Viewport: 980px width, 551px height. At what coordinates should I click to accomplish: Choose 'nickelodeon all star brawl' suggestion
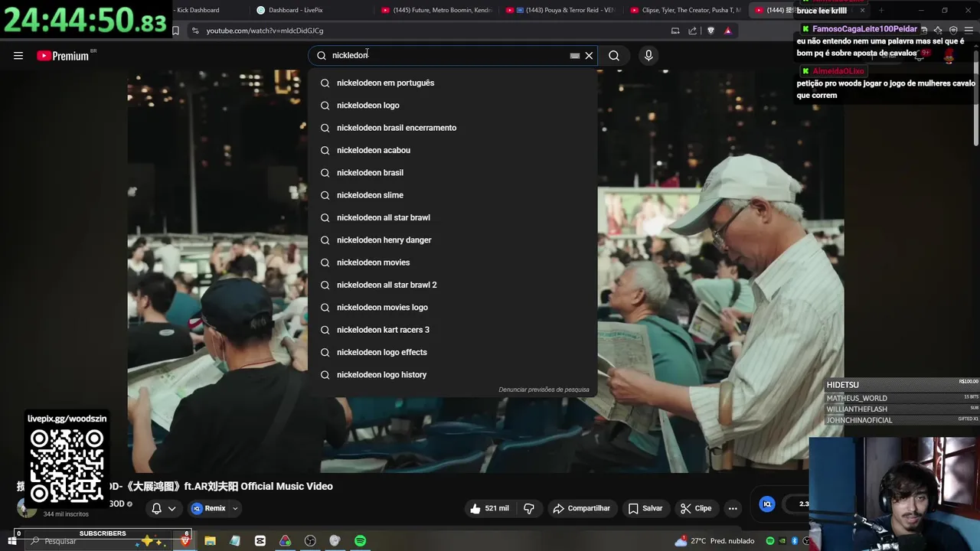pos(452,217)
